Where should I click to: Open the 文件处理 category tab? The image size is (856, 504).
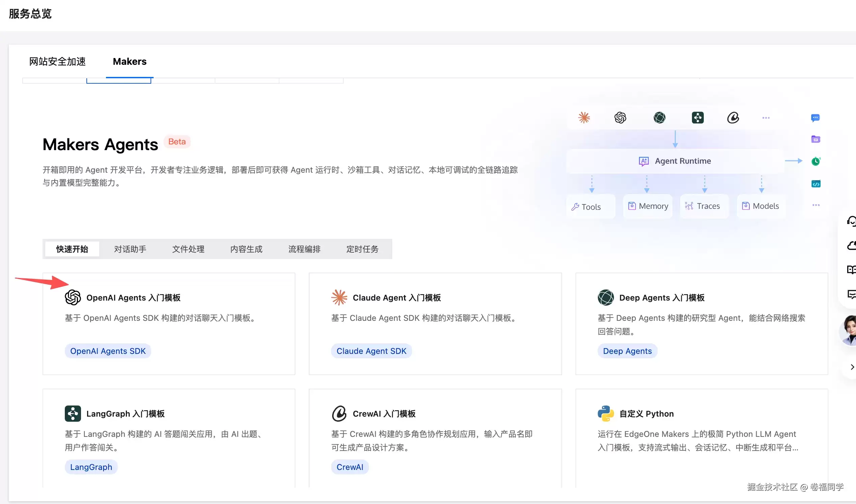(188, 249)
